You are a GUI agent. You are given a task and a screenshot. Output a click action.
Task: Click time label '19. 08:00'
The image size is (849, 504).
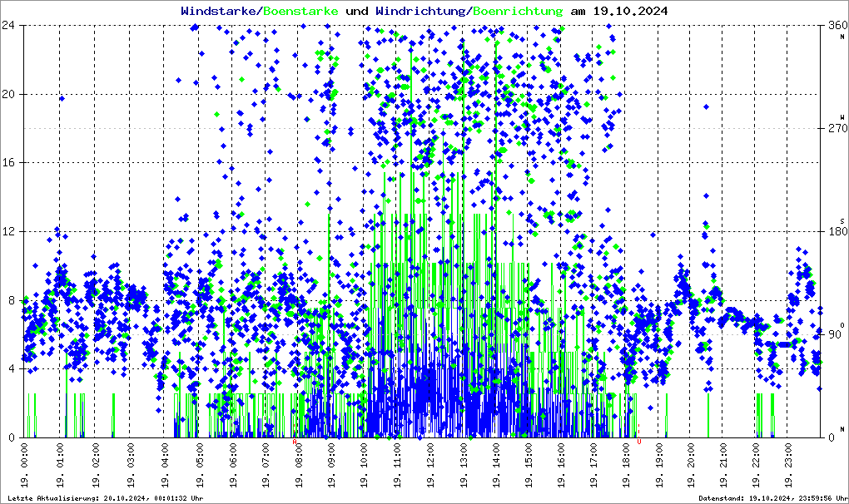[299, 465]
